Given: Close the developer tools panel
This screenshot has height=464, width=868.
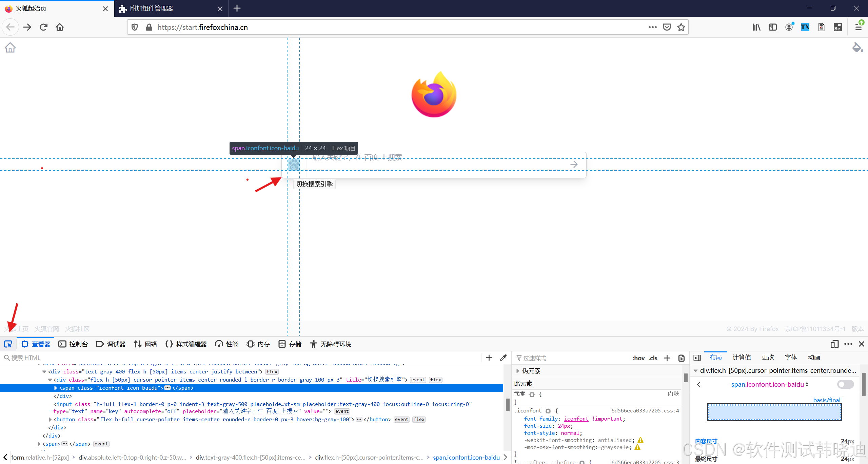Looking at the screenshot, I should (862, 344).
